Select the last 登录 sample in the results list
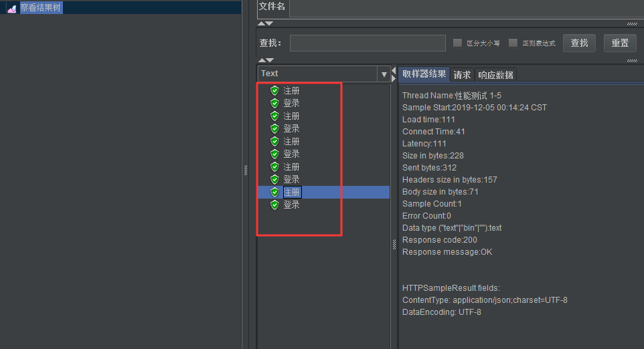 click(291, 205)
